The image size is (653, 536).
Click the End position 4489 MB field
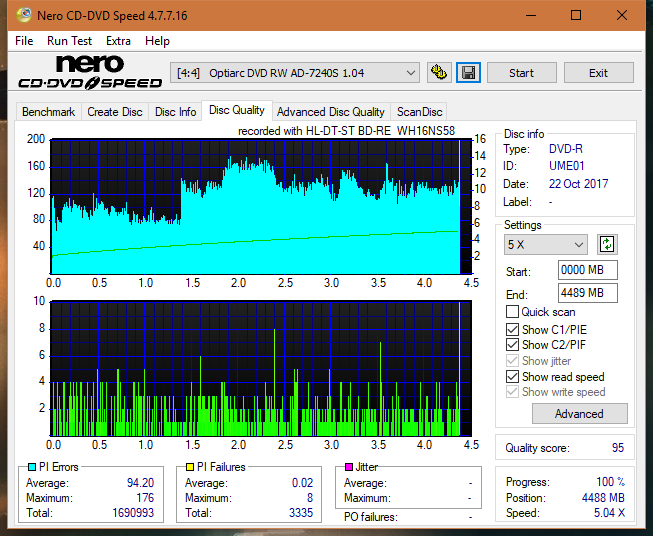[x=587, y=293]
